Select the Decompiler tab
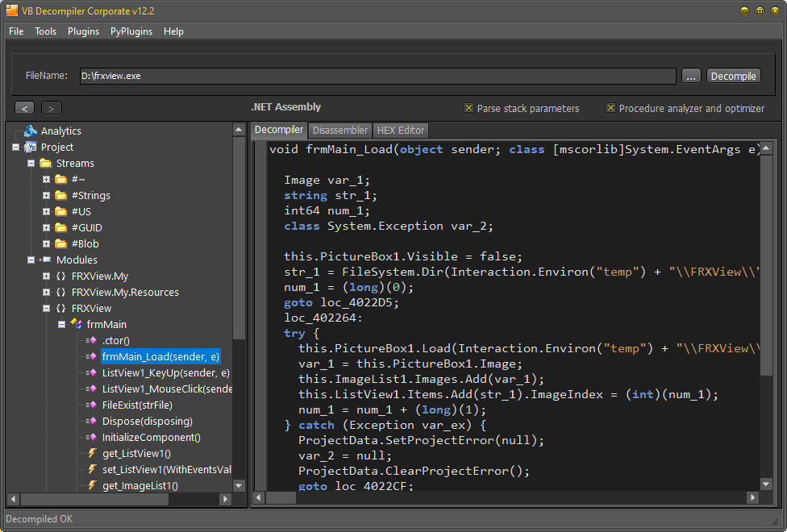Screen dimensions: 787x532 [278, 130]
